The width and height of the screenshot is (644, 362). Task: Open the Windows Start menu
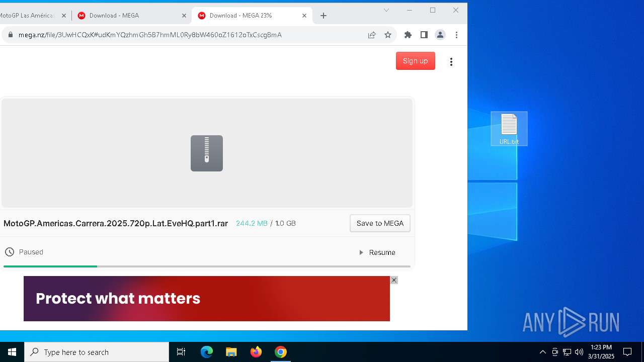(x=12, y=352)
